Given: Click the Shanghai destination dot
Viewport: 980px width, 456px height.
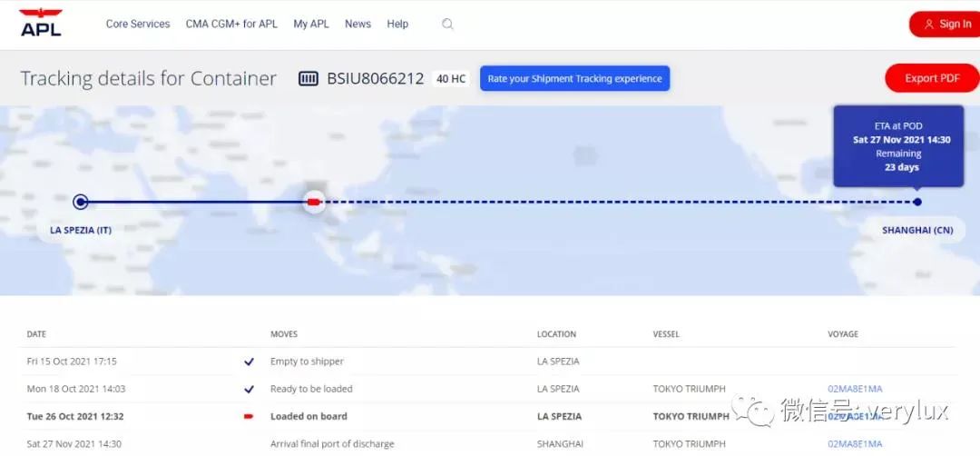Looking at the screenshot, I should click(x=916, y=202).
